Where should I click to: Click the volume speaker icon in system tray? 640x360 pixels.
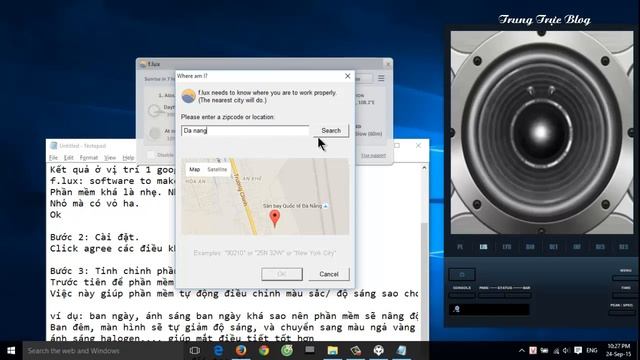(566, 351)
